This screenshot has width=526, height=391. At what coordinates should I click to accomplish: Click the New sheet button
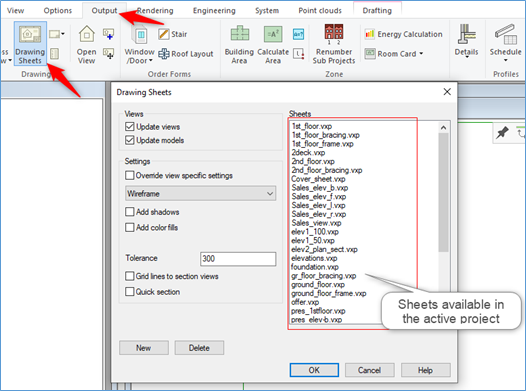[144, 348]
